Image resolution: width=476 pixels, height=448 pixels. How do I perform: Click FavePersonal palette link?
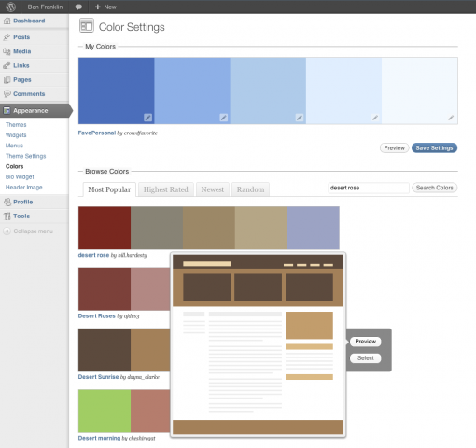[97, 133]
